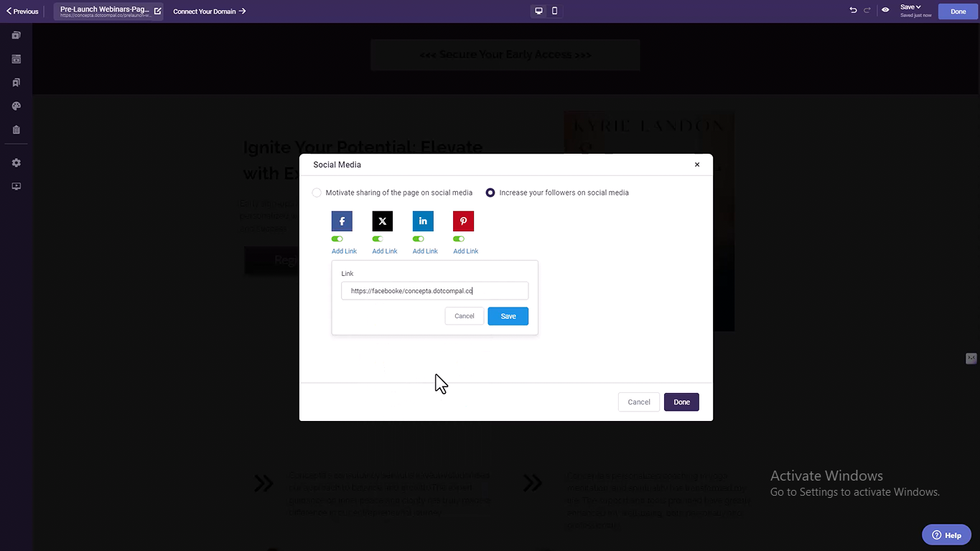Select Motivate sharing of the page radio

tap(317, 193)
